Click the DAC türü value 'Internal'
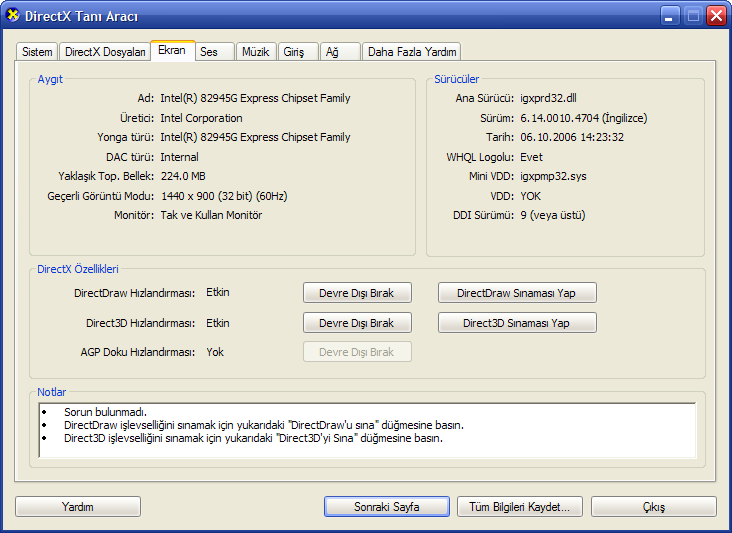Viewport: 732px width, 533px height. point(180,157)
